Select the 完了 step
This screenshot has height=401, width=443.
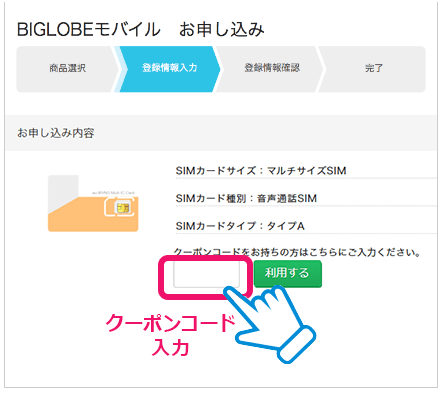click(x=373, y=69)
